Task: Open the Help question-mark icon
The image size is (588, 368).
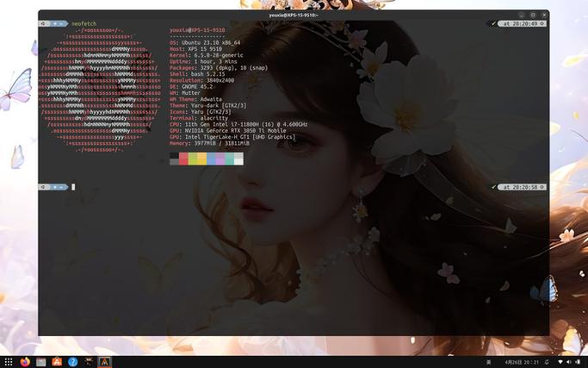Action: click(73, 362)
